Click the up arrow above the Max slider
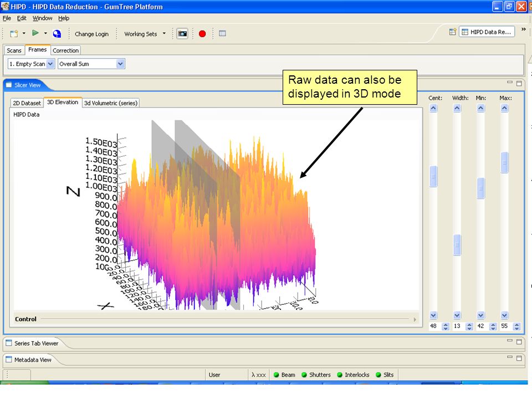Viewport: 532px width, 399px height. point(504,108)
